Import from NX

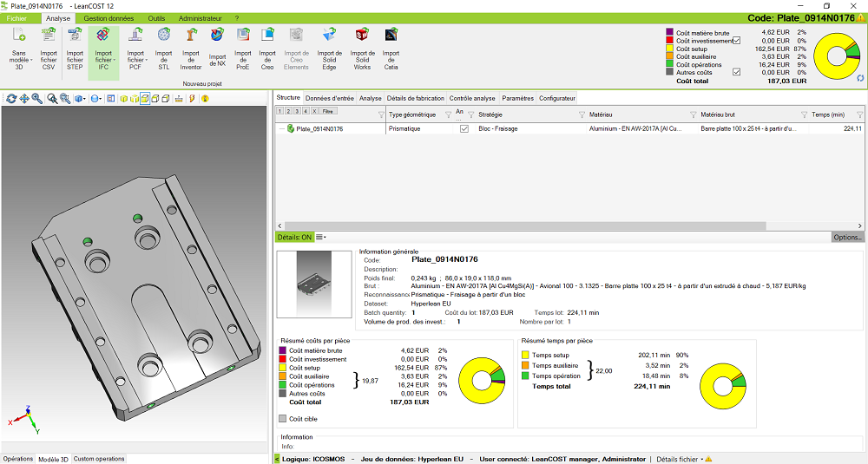click(x=217, y=49)
